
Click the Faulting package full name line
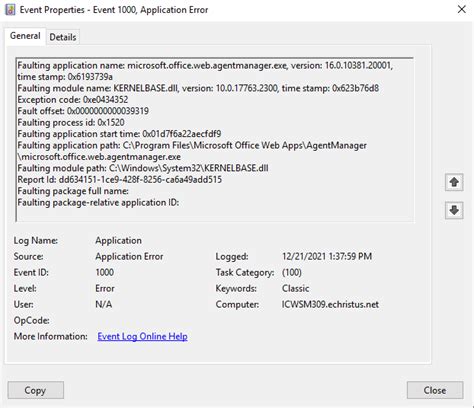tap(73, 191)
